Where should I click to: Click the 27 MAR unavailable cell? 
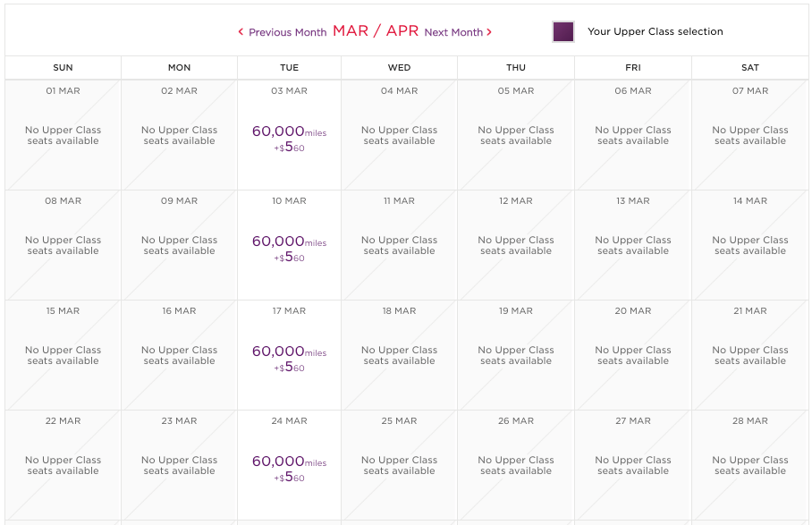point(633,465)
